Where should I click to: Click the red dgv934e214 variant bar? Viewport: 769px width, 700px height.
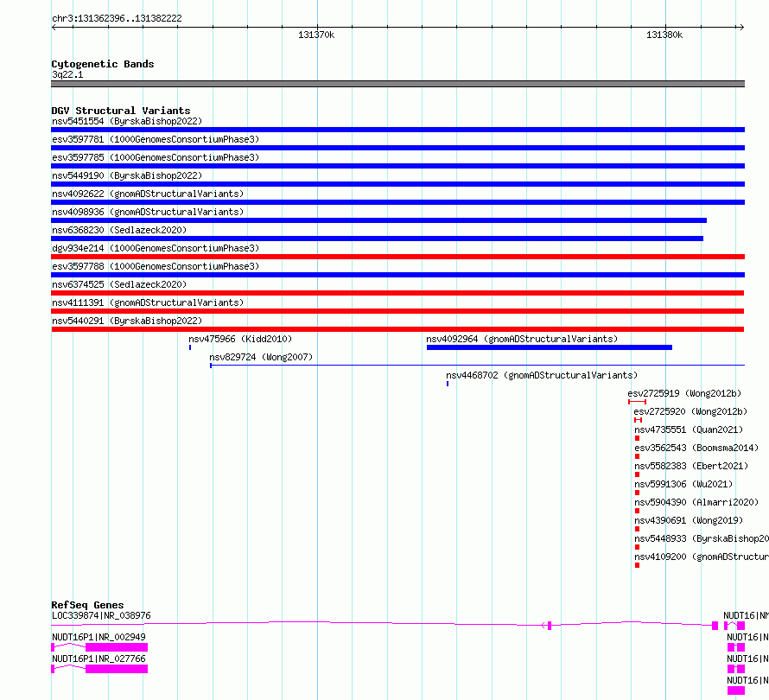[x=397, y=257]
